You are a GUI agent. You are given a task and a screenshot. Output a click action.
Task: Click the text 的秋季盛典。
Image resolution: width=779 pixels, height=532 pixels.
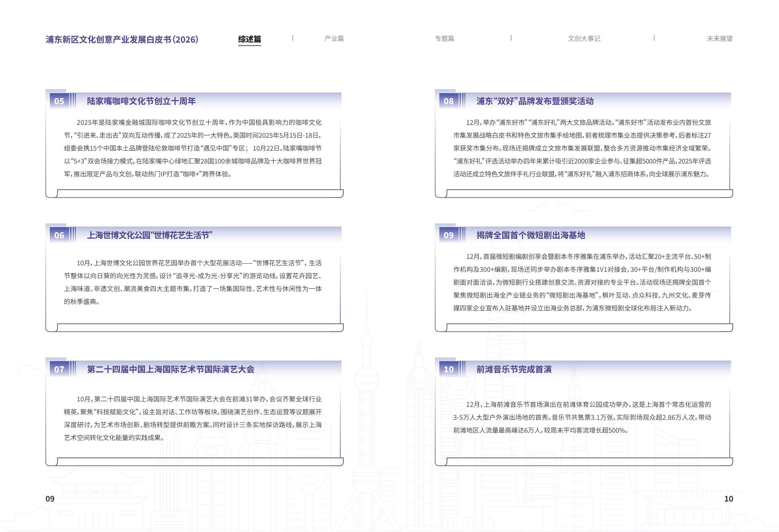coord(81,301)
